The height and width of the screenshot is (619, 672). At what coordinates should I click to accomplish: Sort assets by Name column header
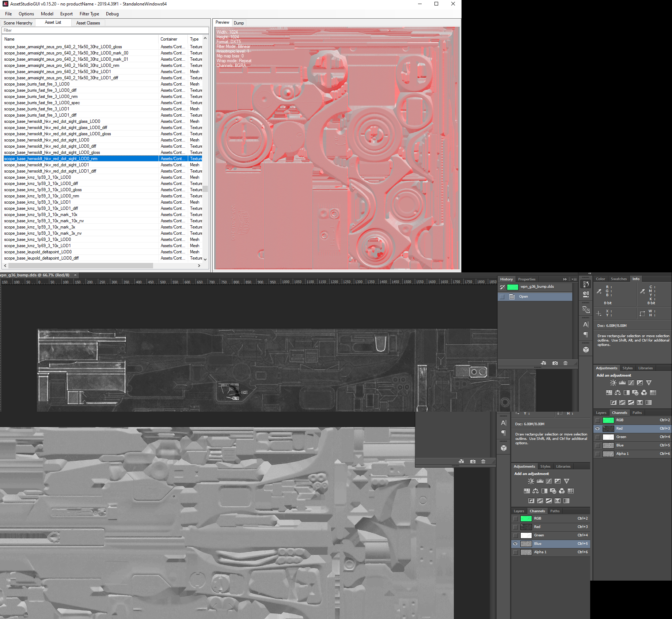pos(80,39)
